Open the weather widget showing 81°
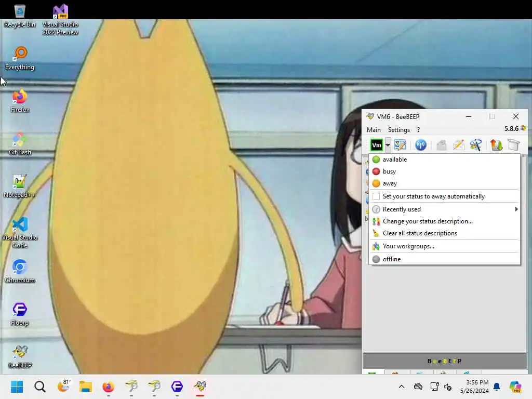Viewport: 532px width, 399px height. pyautogui.click(x=63, y=387)
